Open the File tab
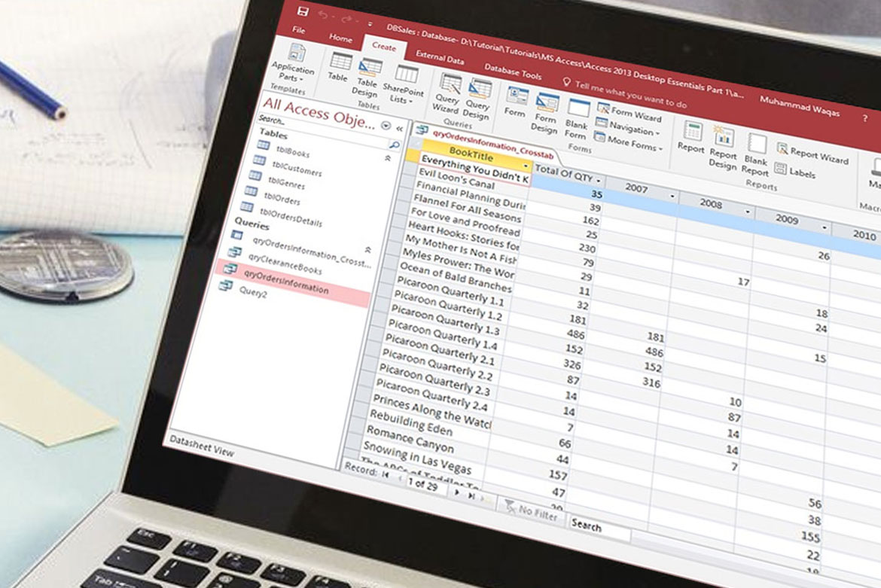881x588 pixels. coord(298,30)
